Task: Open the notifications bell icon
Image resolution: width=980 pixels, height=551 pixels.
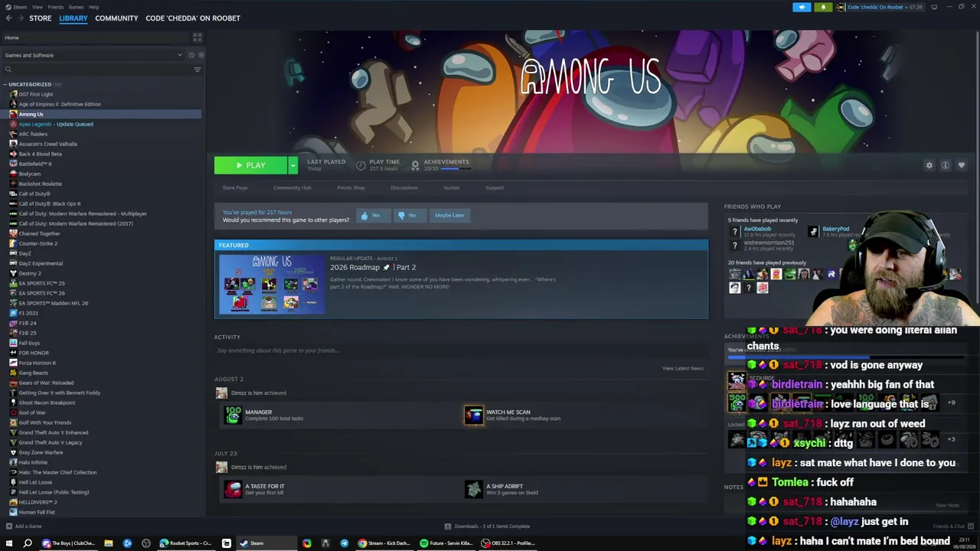Action: pos(823,7)
